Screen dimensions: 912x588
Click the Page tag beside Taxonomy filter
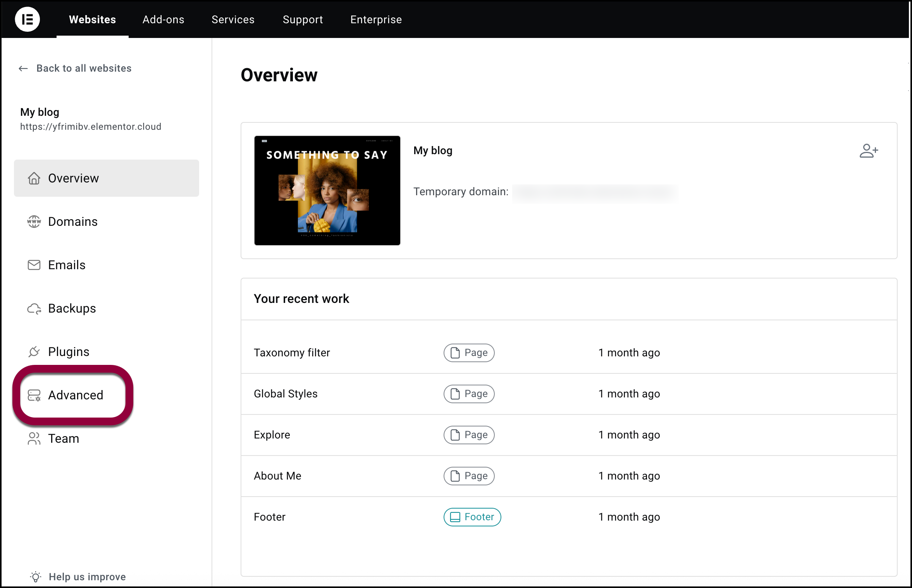(469, 353)
